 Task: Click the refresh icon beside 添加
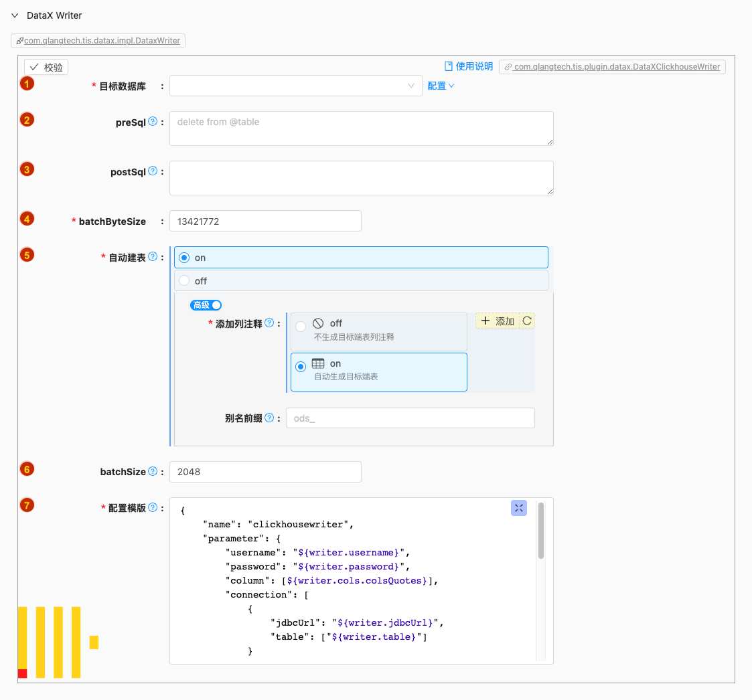coord(527,321)
